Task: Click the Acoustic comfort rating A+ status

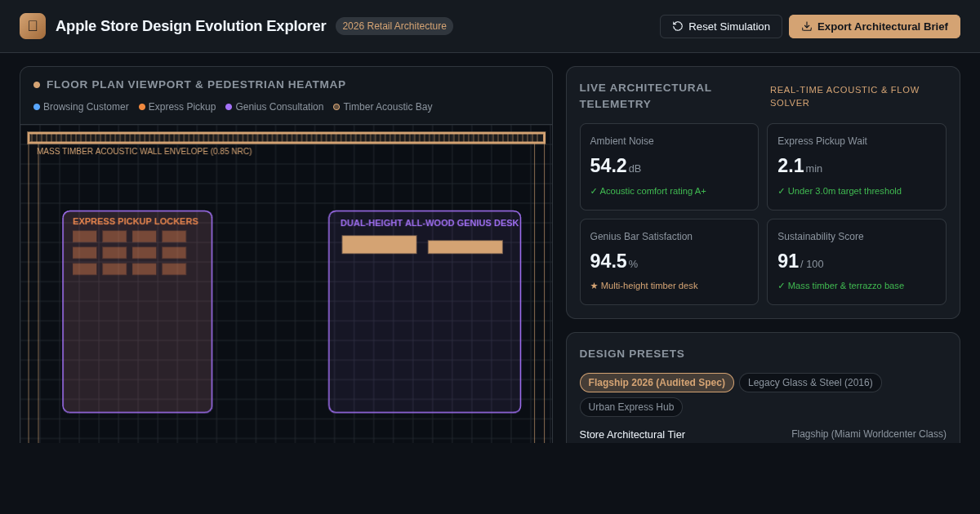Action: pos(648,191)
